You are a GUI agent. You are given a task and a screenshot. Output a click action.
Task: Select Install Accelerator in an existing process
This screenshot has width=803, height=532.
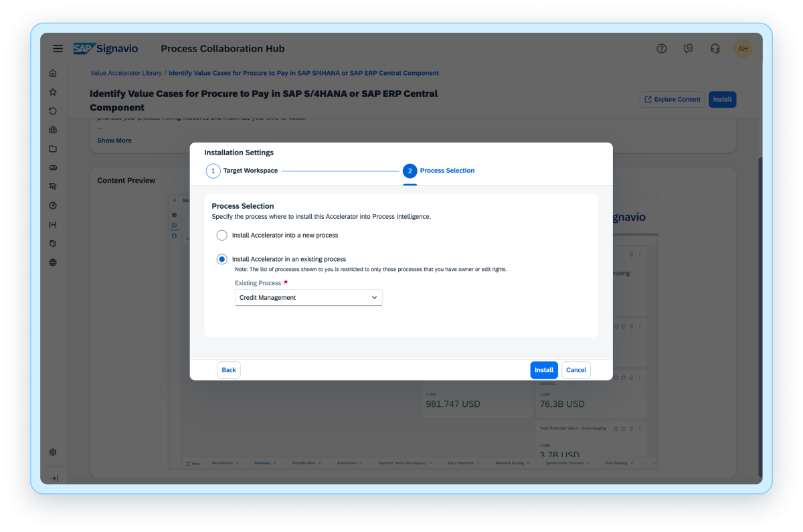[x=221, y=259]
